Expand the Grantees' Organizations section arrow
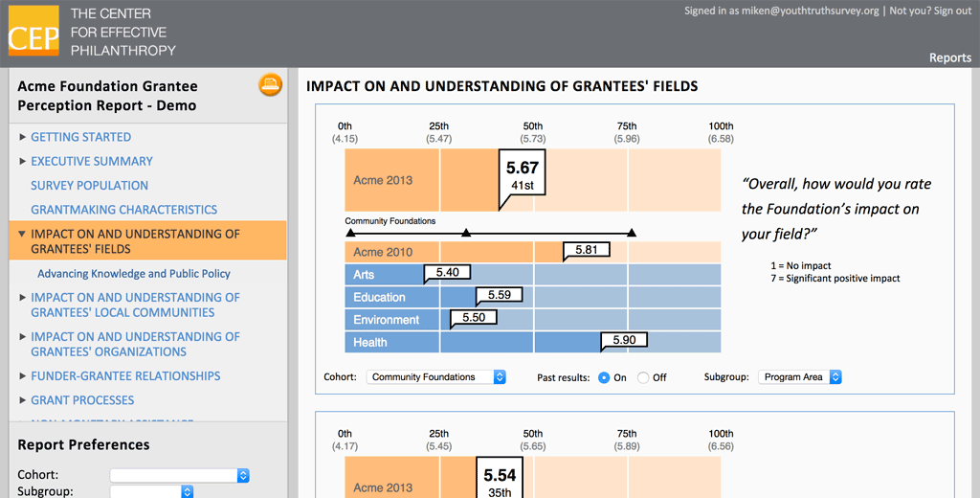The image size is (980, 498). 23,337
